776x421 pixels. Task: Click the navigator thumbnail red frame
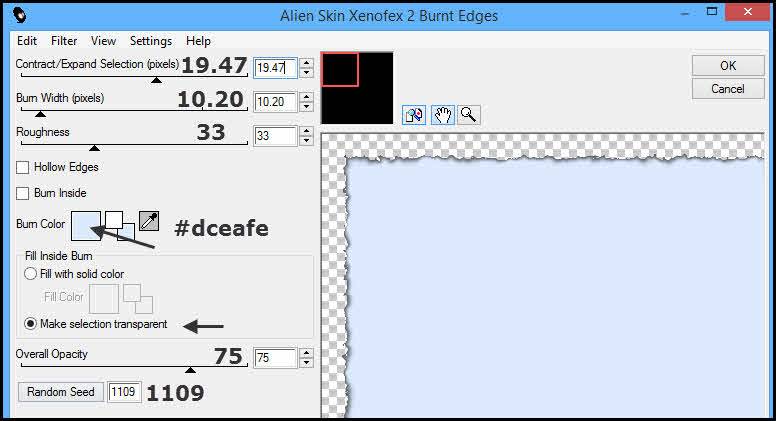tap(340, 69)
